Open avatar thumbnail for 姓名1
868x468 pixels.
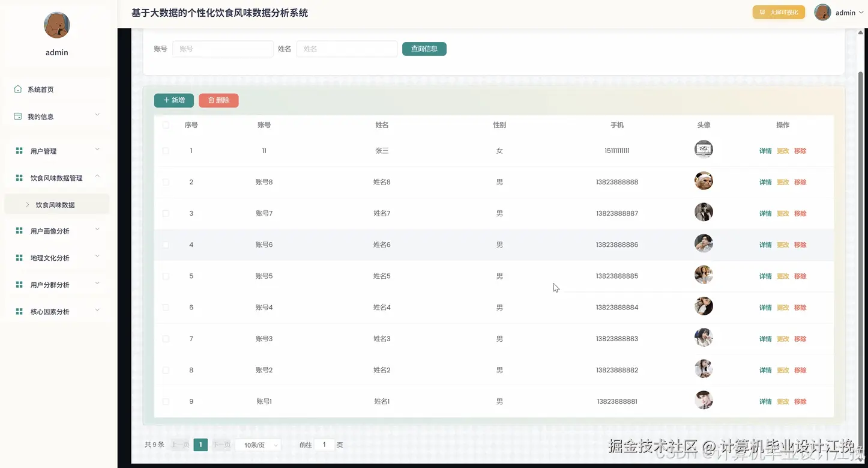pos(704,400)
